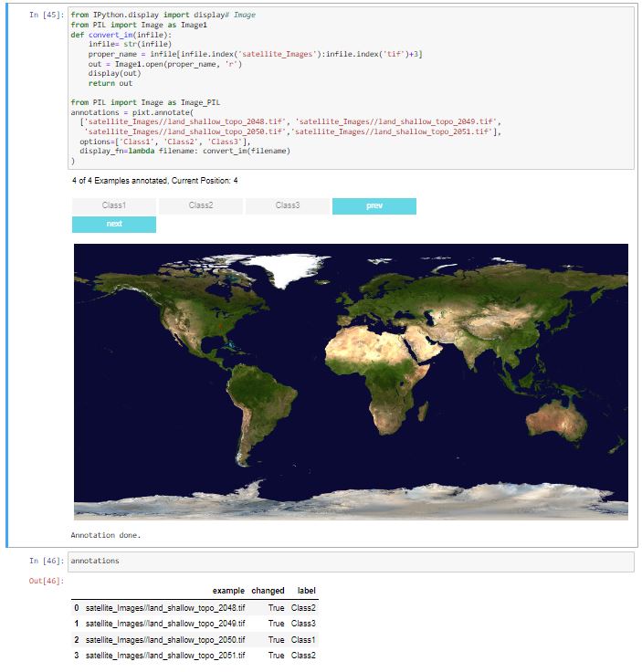Click the Class1 label in row 2
This screenshot has height=672, width=642.
[x=303, y=640]
